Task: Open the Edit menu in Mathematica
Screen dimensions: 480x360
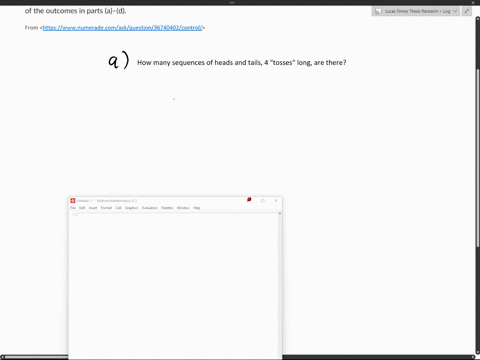Action: (x=82, y=208)
